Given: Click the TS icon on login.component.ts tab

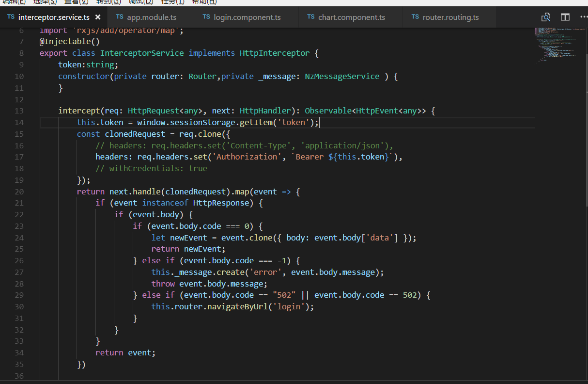Looking at the screenshot, I should click(x=206, y=17).
